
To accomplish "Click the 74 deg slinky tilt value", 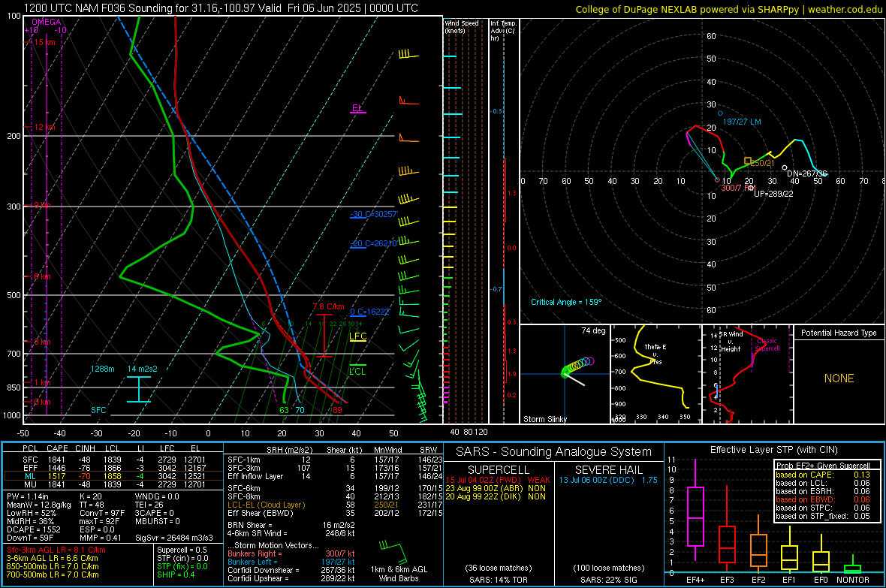I will tap(593, 330).
